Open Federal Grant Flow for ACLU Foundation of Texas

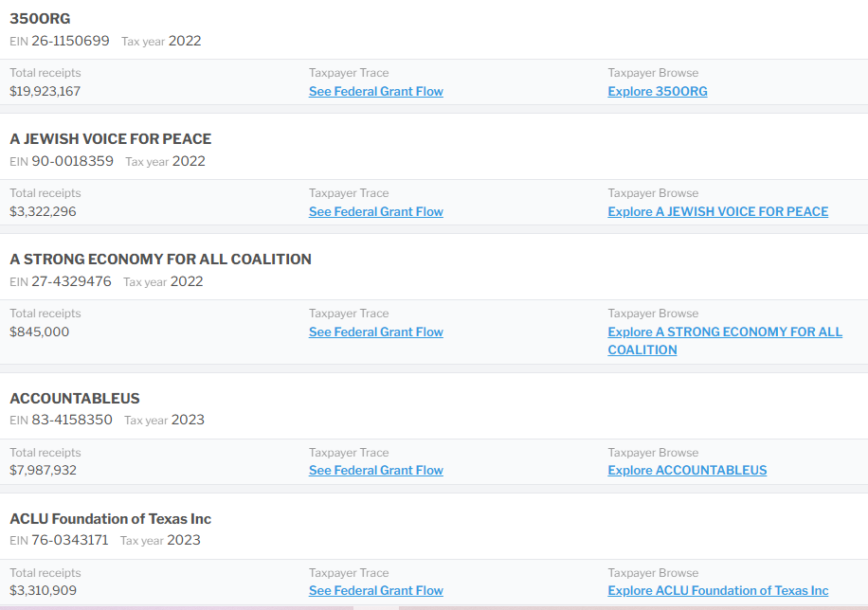pyautogui.click(x=375, y=591)
